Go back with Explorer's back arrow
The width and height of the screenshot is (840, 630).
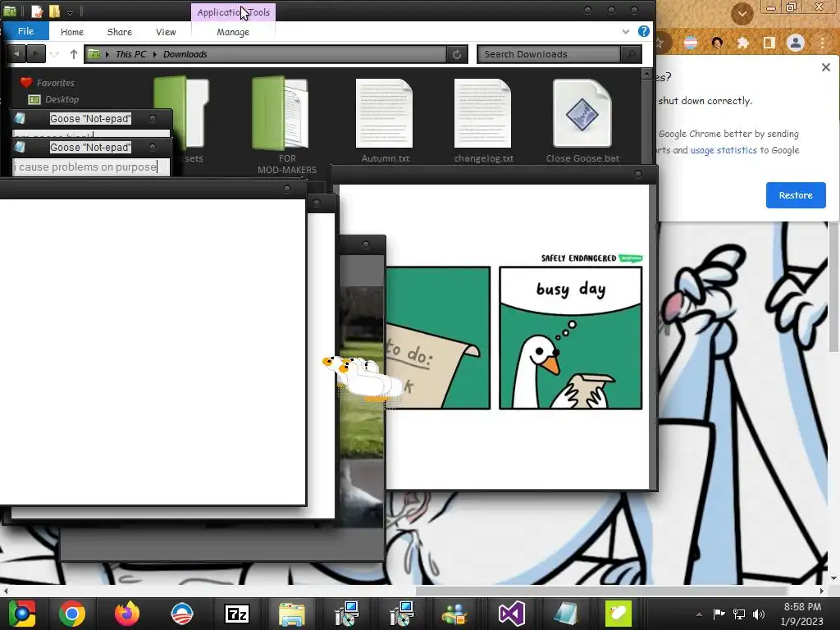(x=17, y=54)
